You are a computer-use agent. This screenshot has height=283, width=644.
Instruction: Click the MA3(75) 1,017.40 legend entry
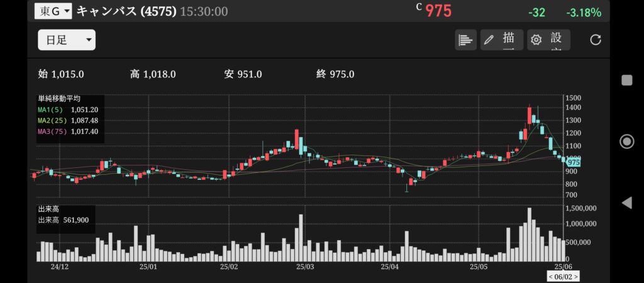(x=68, y=131)
